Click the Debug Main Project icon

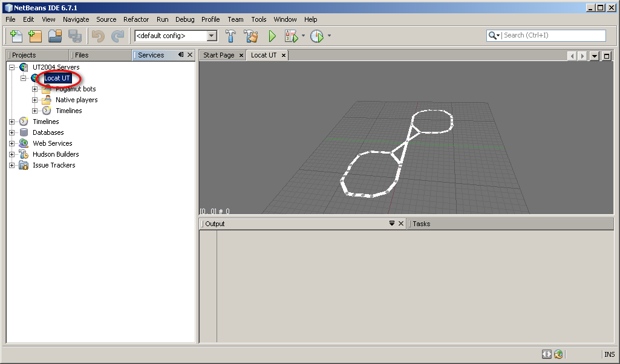pos(292,36)
